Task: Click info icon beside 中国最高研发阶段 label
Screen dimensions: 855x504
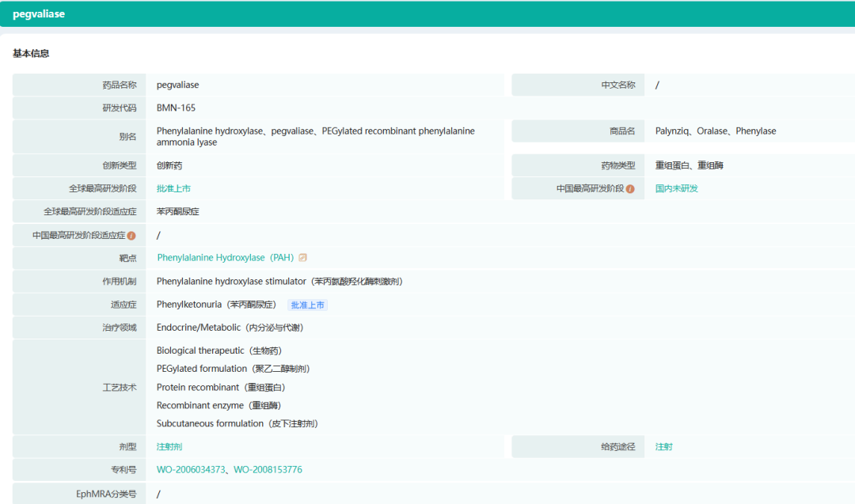Action: 630,189
